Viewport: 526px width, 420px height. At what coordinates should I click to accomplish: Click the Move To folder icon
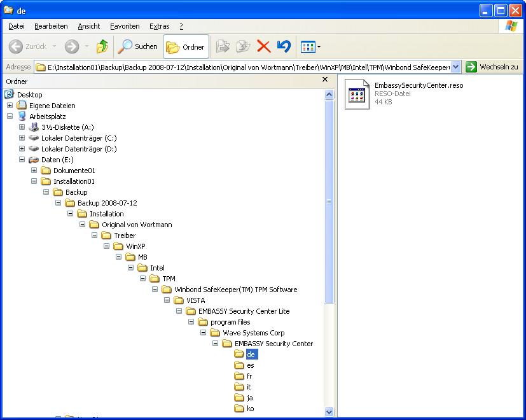[223, 46]
